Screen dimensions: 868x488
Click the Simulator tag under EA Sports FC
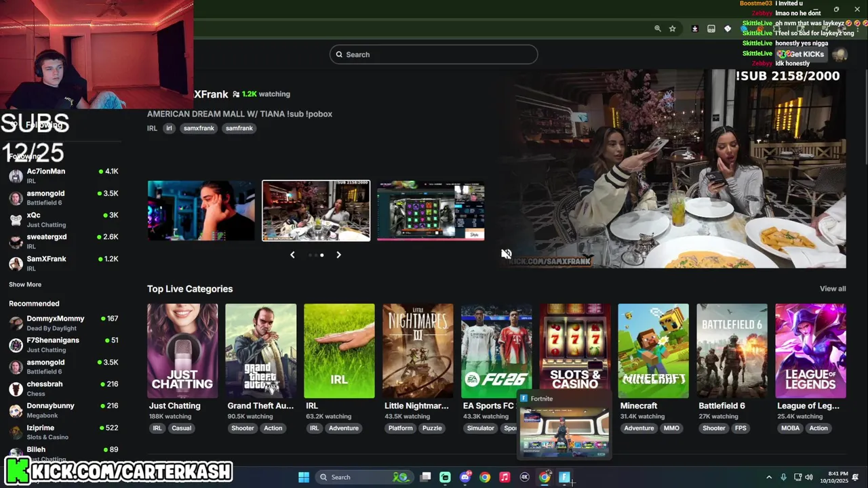pos(481,428)
